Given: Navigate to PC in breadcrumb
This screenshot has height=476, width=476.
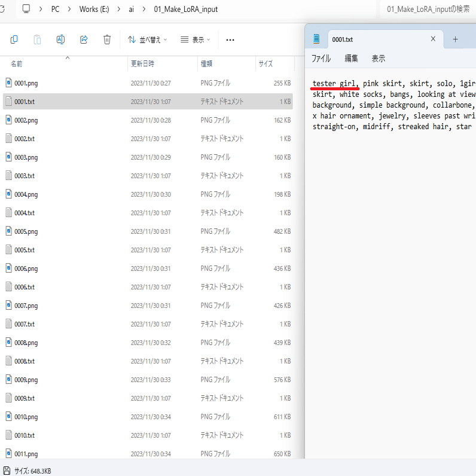Looking at the screenshot, I should (x=55, y=9).
